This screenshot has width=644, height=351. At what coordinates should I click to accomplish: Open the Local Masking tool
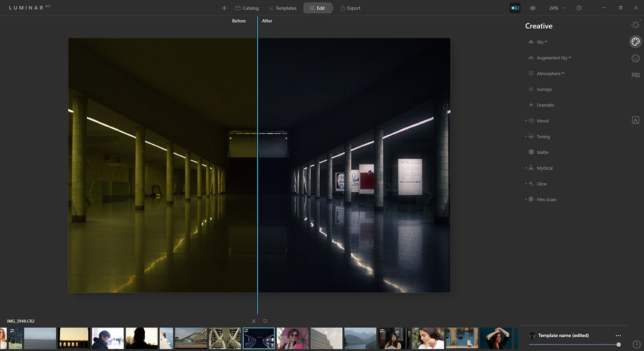[x=635, y=120]
